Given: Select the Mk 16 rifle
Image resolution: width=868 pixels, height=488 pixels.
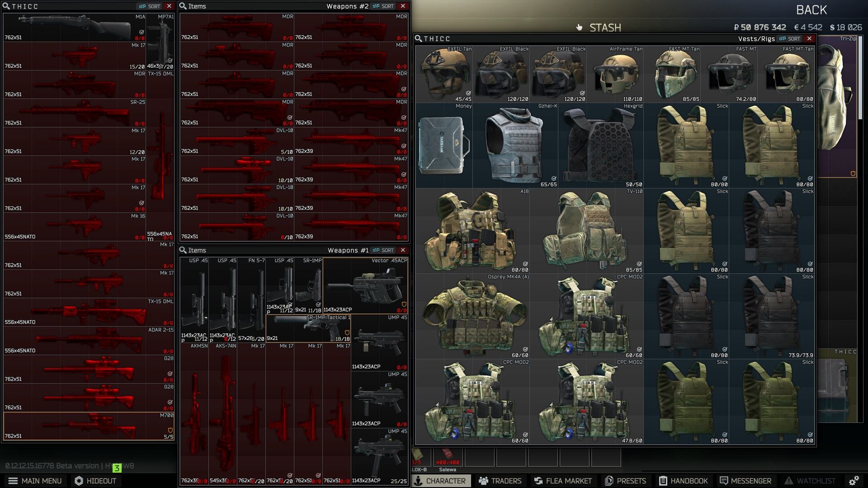Looking at the screenshot, I should [75, 227].
